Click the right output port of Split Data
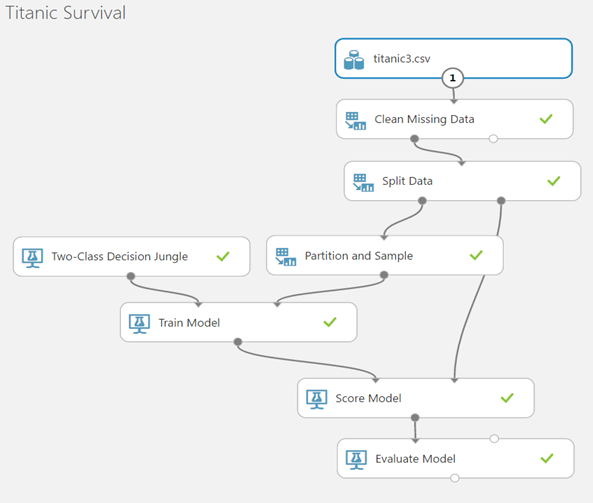 tap(501, 200)
